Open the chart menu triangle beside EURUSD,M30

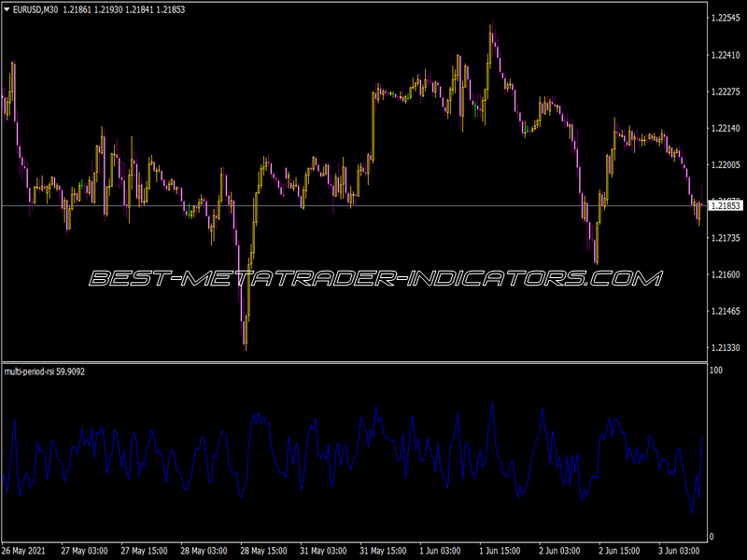click(x=7, y=9)
